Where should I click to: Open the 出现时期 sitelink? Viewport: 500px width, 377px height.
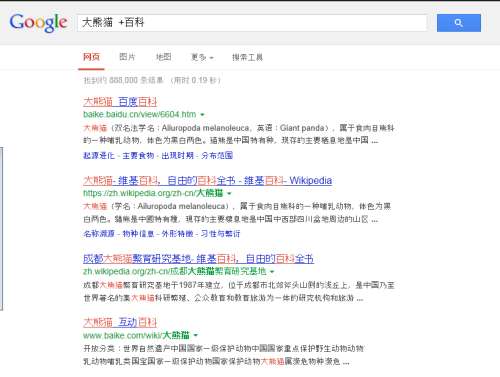click(x=177, y=155)
